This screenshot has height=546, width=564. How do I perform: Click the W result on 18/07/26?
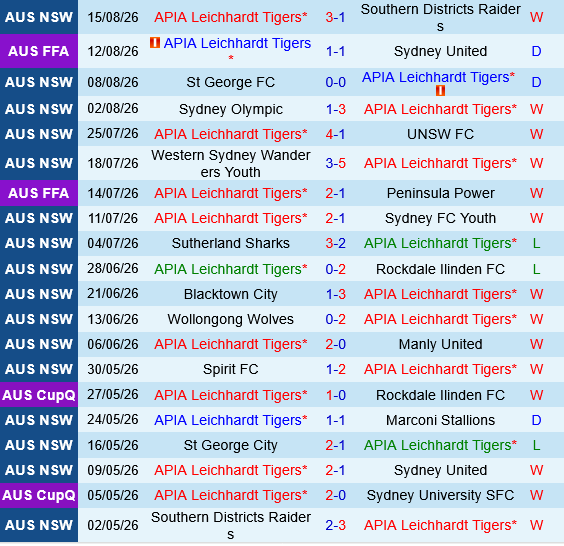[536, 164]
